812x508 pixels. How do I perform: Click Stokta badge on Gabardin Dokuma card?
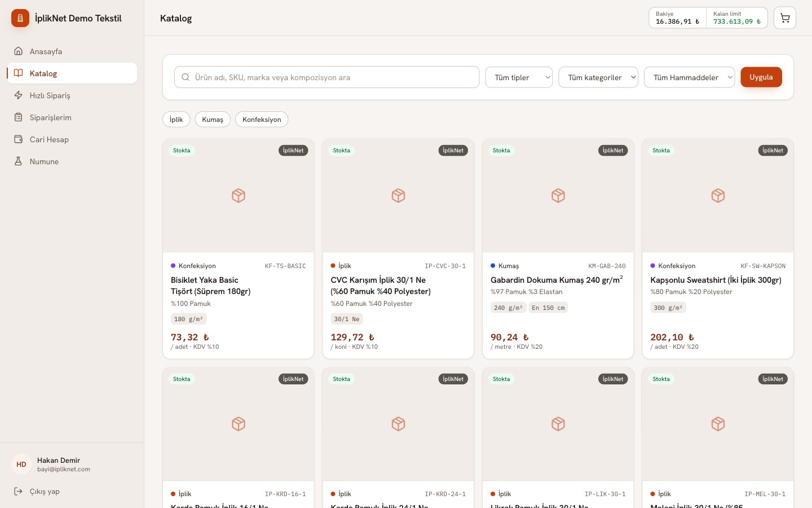tap(501, 151)
